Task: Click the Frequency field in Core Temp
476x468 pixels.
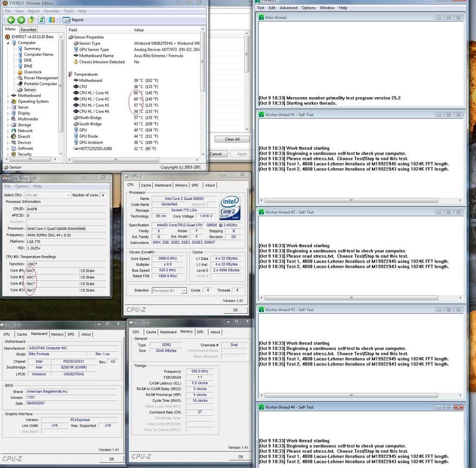Action: (66, 235)
